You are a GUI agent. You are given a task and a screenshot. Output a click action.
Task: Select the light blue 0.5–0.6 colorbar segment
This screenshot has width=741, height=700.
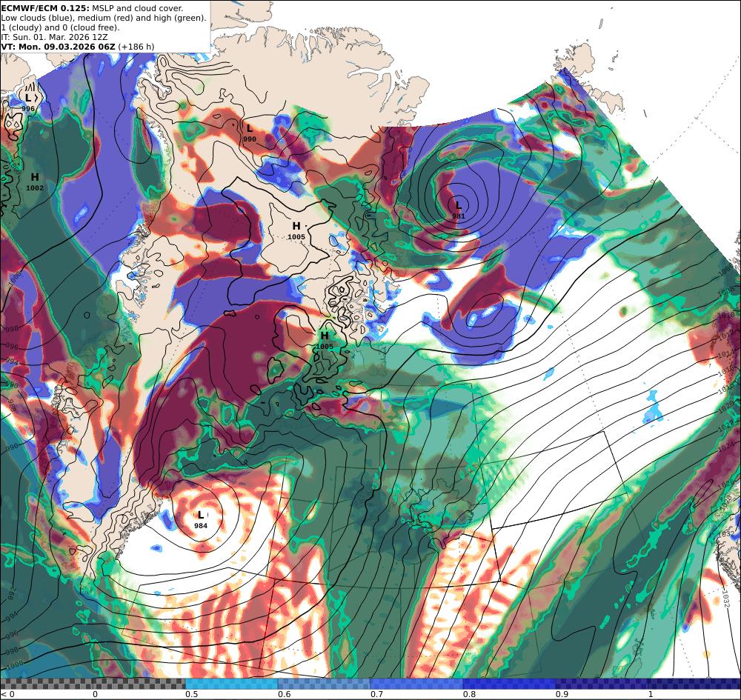coord(231,684)
